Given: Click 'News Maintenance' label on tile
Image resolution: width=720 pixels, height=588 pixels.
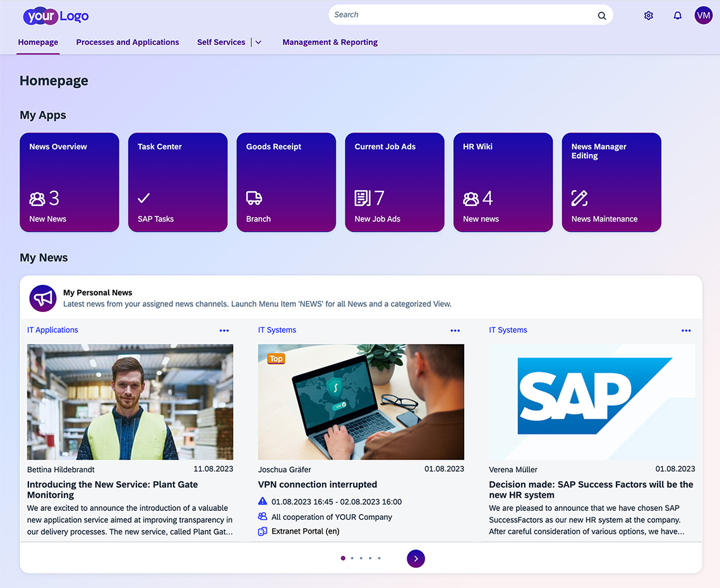Looking at the screenshot, I should pyautogui.click(x=604, y=219).
